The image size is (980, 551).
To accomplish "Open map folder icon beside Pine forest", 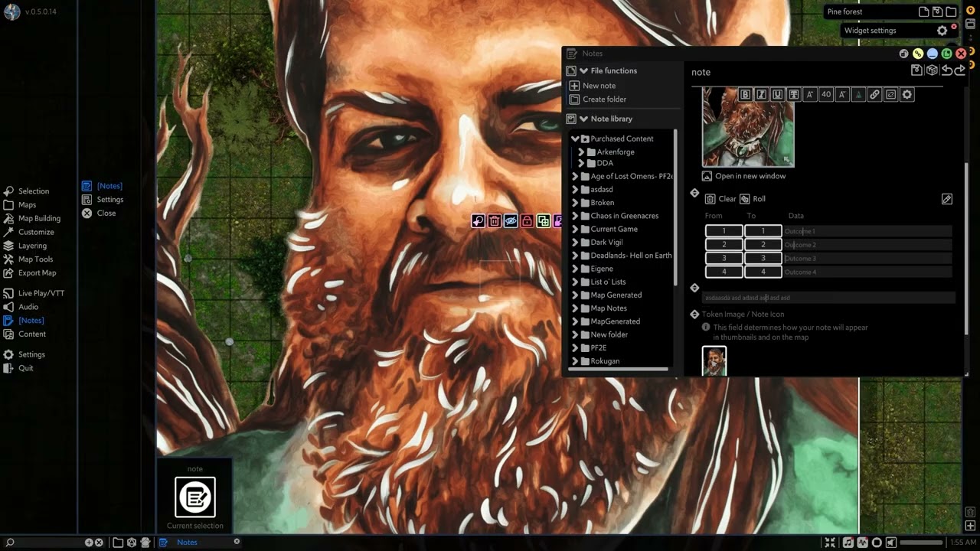I will 951,11.
